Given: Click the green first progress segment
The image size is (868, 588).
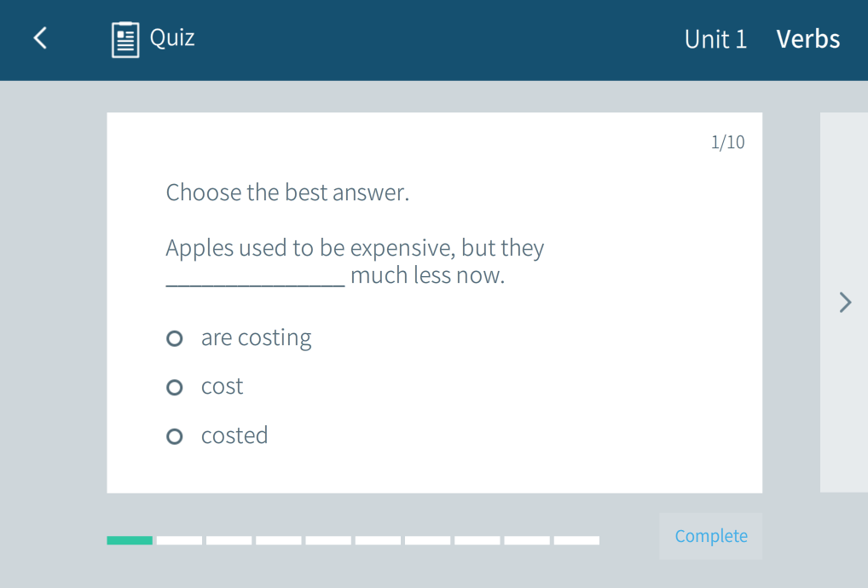Looking at the screenshot, I should pyautogui.click(x=130, y=540).
